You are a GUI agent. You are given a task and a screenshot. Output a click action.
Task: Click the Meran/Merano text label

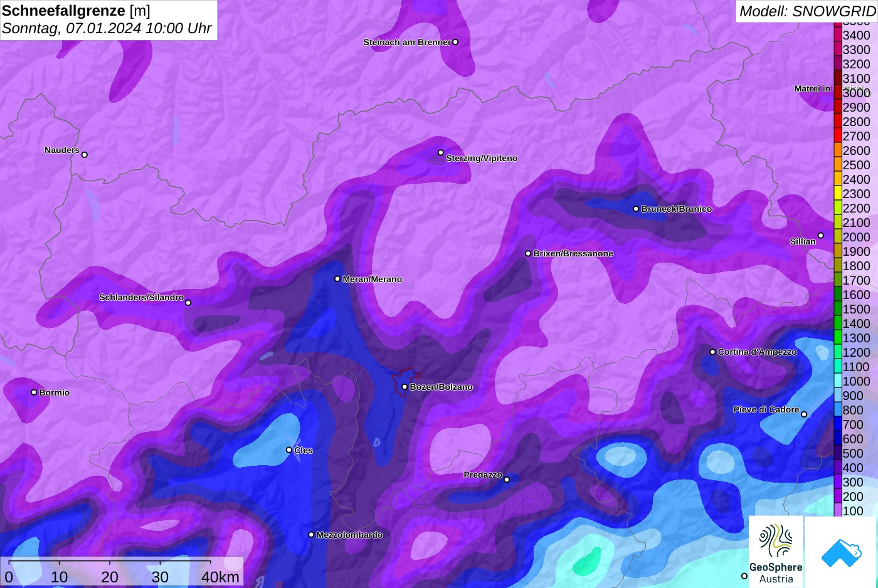tap(372, 279)
